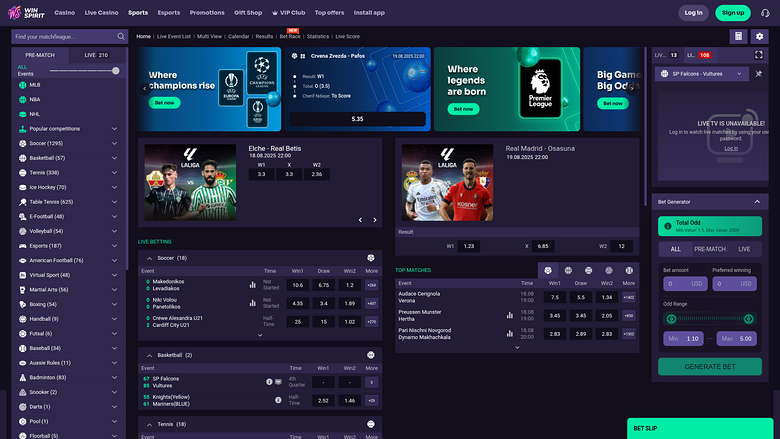Screen dimensions: 780x439
Task: Open the headset support icon
Action: (x=765, y=13)
